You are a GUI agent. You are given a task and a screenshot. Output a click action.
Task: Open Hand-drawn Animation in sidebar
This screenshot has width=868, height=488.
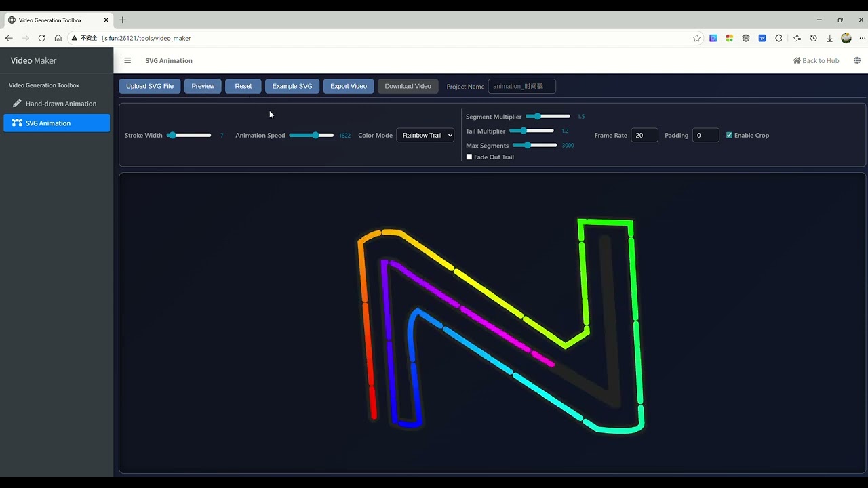[56, 104]
